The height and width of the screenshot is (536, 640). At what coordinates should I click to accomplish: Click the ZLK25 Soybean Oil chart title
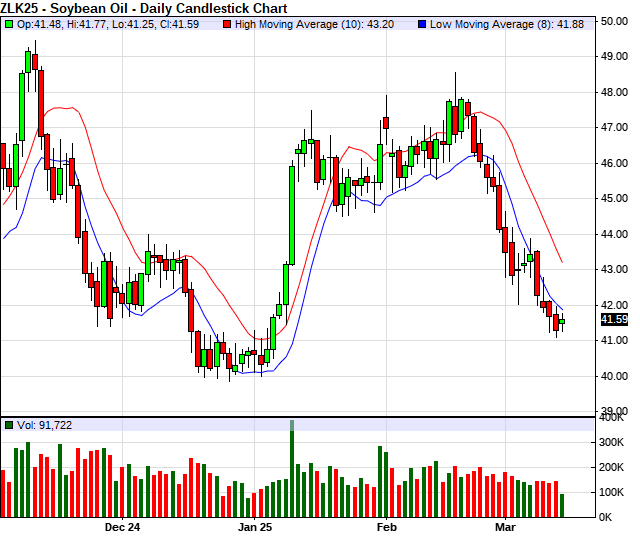(x=128, y=8)
